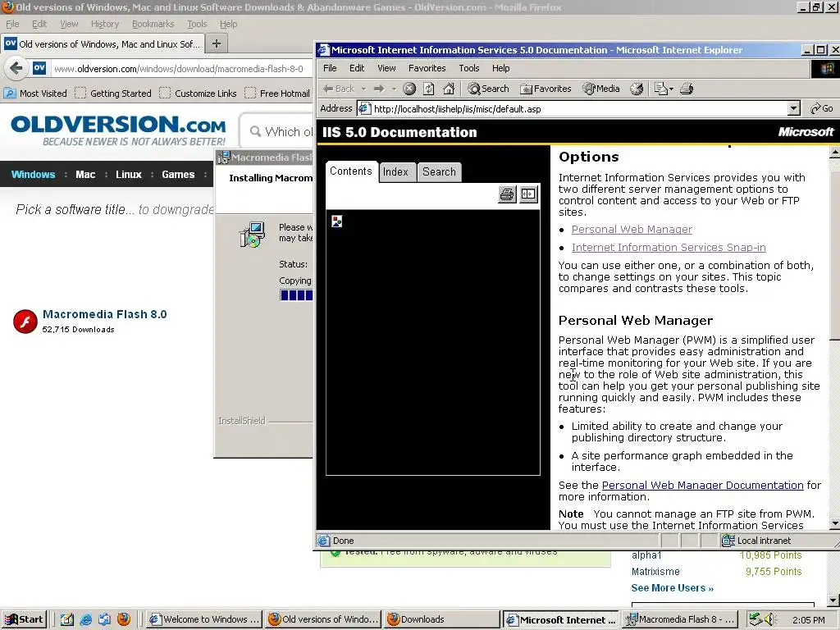Launch Internet Explorer from Quick Launch
This screenshot has width=840, height=630.
(x=85, y=619)
